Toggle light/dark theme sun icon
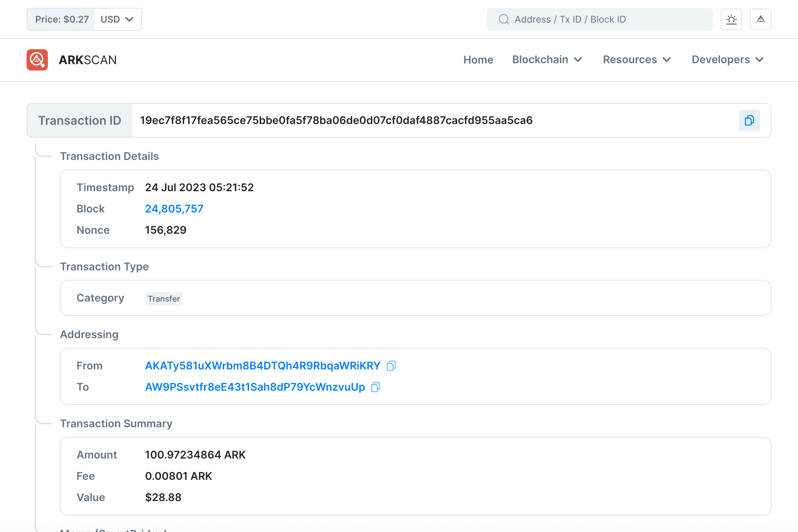This screenshot has width=798, height=532. pos(731,19)
